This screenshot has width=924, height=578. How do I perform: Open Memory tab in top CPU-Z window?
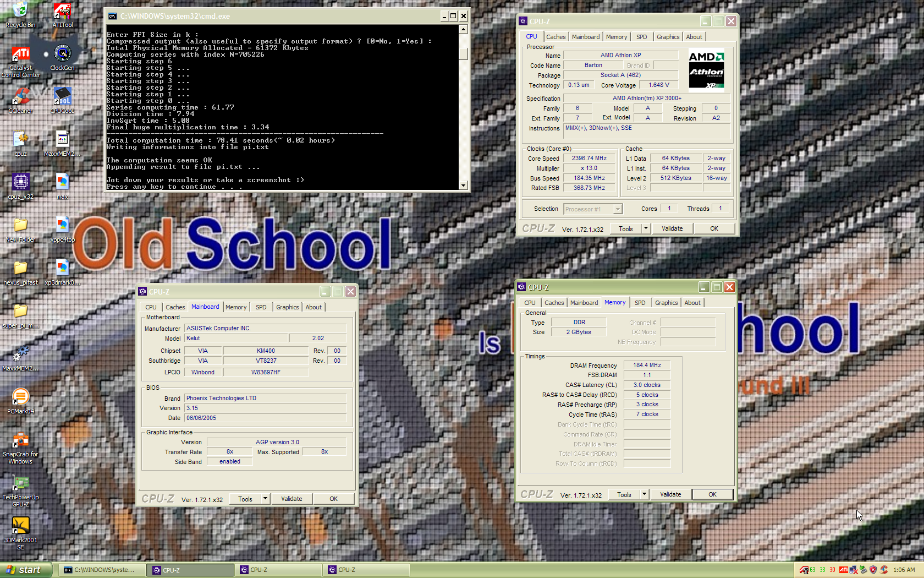point(616,37)
